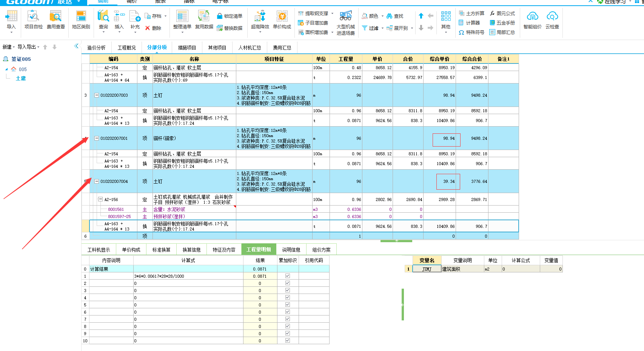Toggle 累加标识 checkbox in row 7
The image size is (644, 351).
288,319
